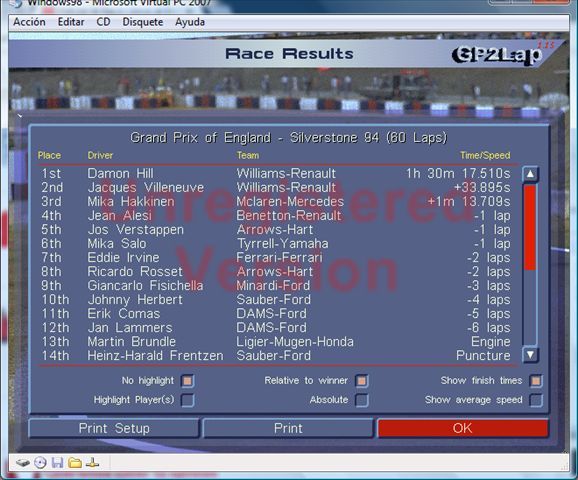Click team Benetton-Renault

[x=289, y=215]
